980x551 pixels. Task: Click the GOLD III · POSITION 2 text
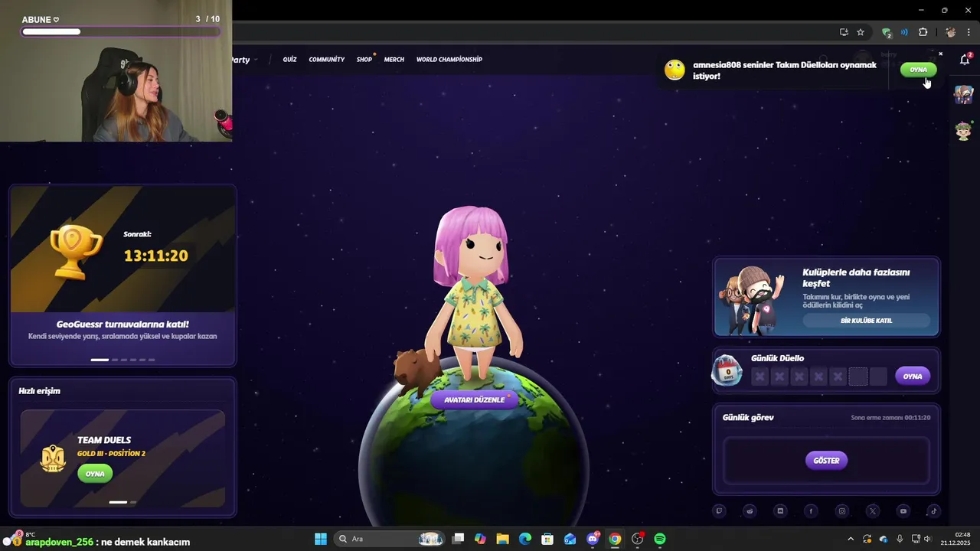(x=111, y=453)
